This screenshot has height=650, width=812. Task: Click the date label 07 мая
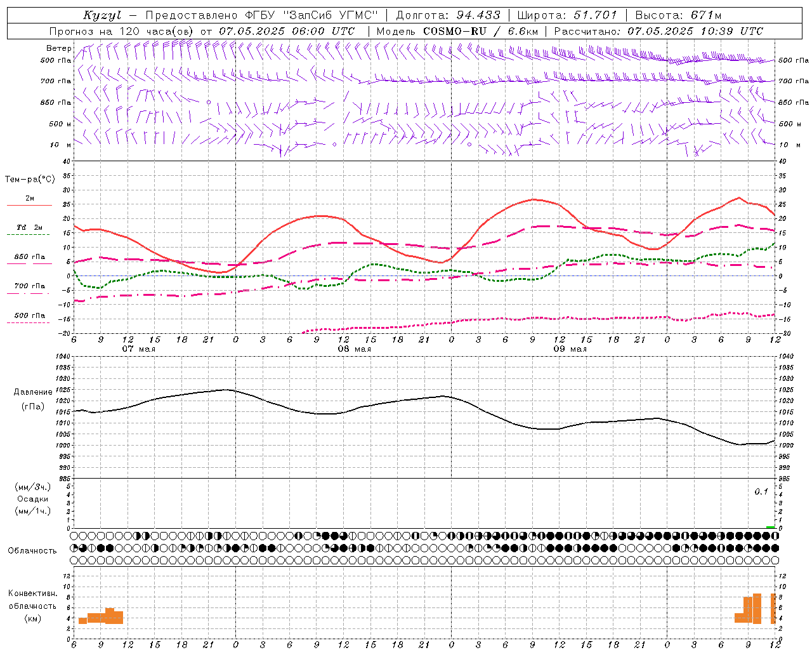click(x=138, y=349)
